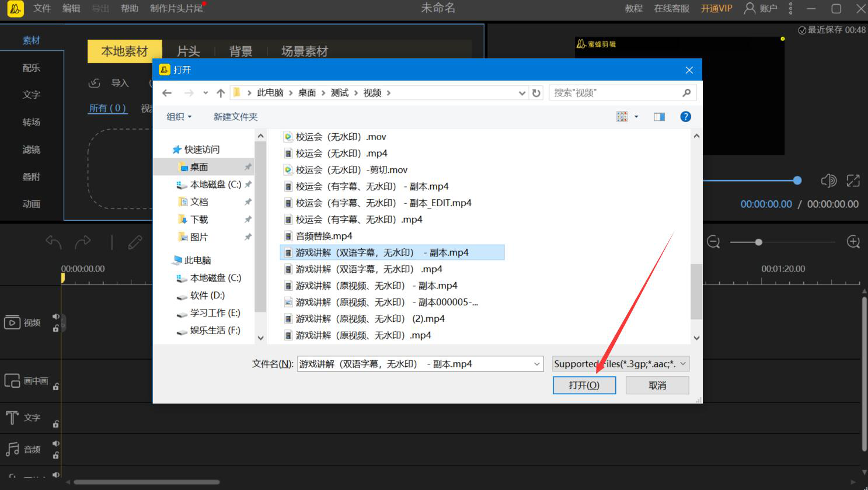
Task: Click the file name input field
Action: 420,364
